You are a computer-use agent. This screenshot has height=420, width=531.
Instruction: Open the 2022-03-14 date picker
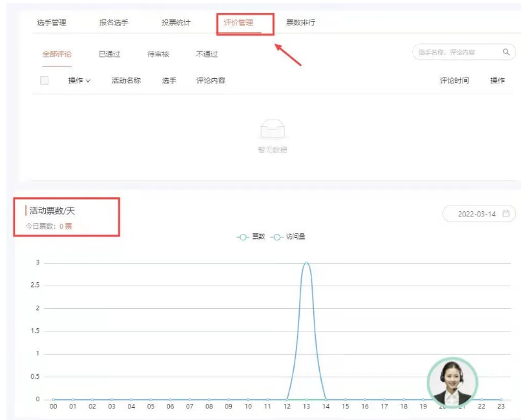pos(479,214)
